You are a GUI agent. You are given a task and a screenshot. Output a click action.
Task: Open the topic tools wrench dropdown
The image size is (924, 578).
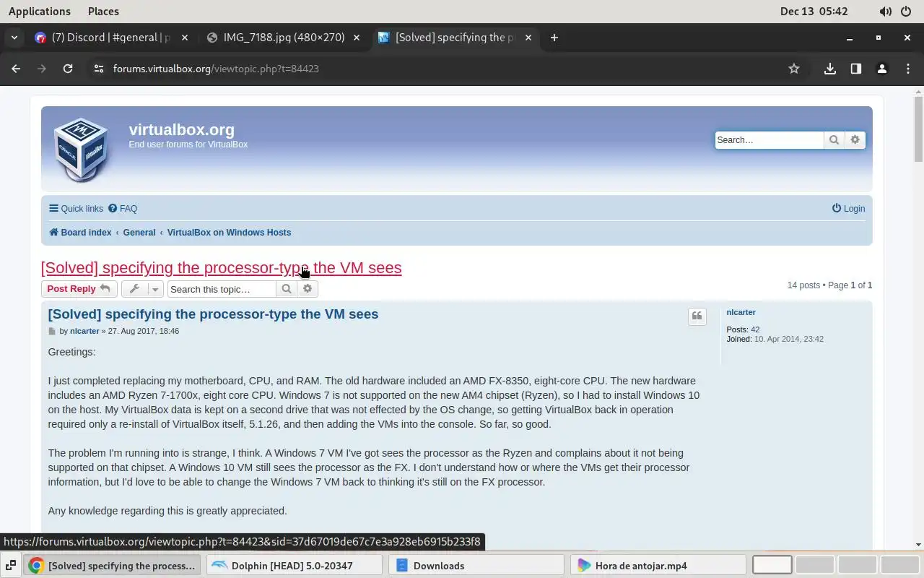pyautogui.click(x=143, y=289)
